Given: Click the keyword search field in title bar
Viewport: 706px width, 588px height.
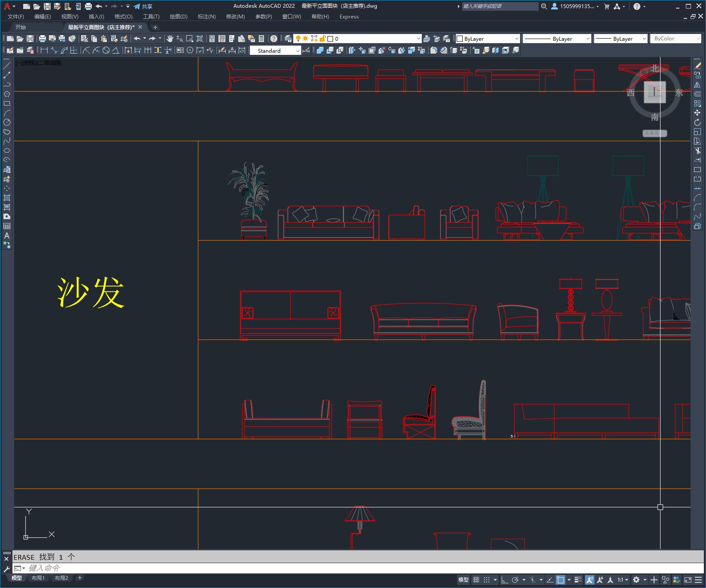Looking at the screenshot, I should coord(500,6).
